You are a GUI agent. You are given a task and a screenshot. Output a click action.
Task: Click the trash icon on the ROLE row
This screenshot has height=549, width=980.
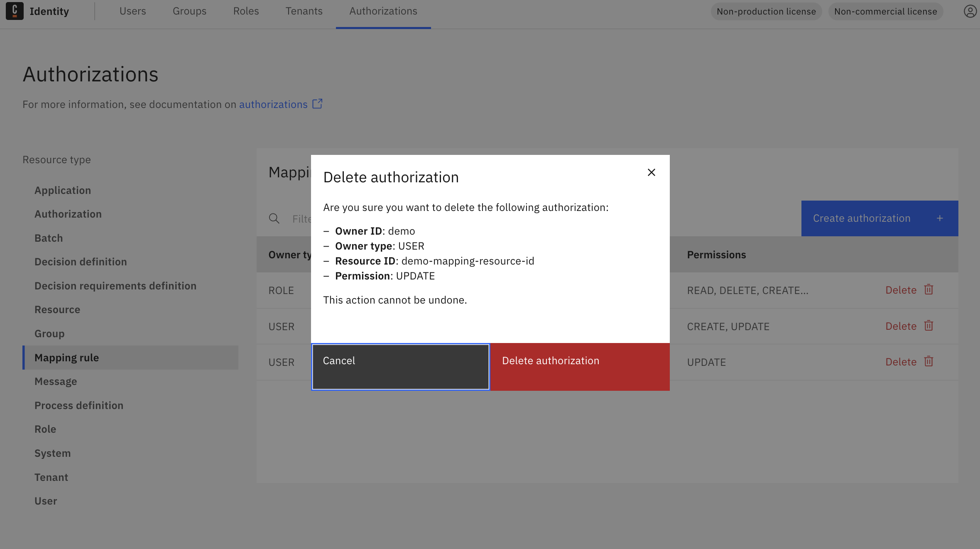[x=929, y=290]
